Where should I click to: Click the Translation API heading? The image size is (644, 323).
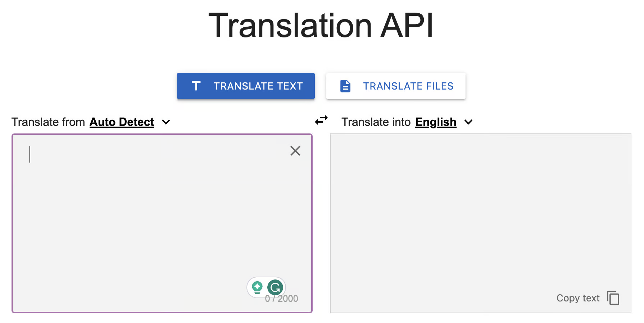click(x=321, y=25)
